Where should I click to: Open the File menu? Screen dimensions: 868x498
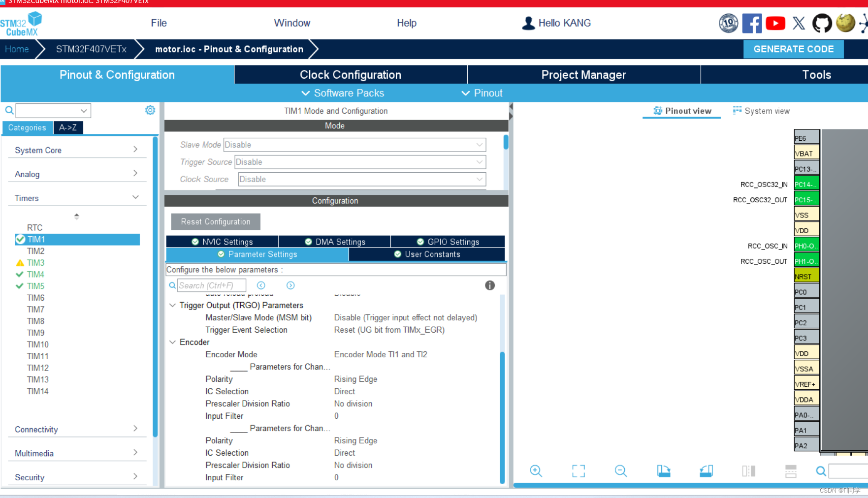(x=159, y=23)
